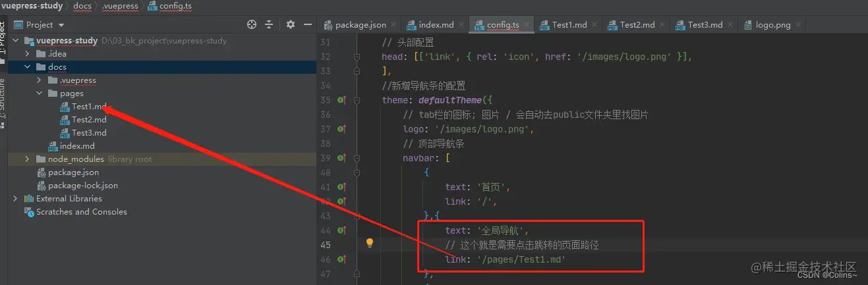Viewport: 868px width, 285px height.
Task: Click the package-lock.json file icon
Action: pyautogui.click(x=41, y=186)
